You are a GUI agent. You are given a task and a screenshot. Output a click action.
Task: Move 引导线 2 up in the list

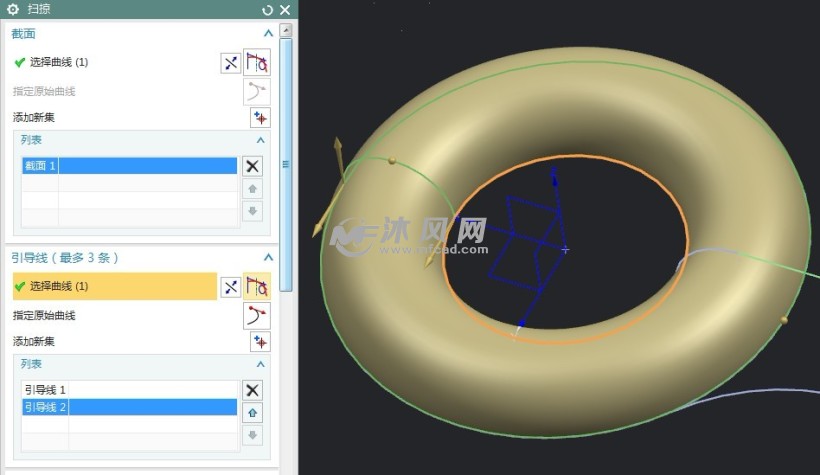(253, 413)
